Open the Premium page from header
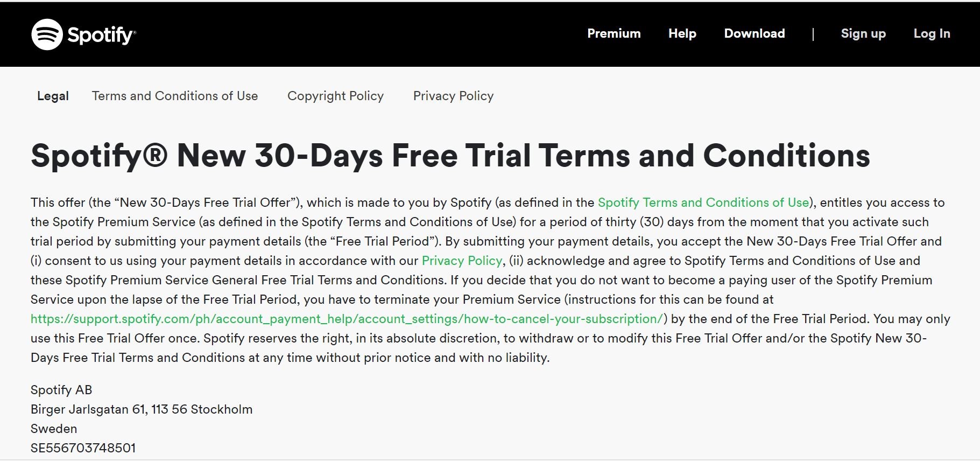This screenshot has height=461, width=980. (614, 33)
